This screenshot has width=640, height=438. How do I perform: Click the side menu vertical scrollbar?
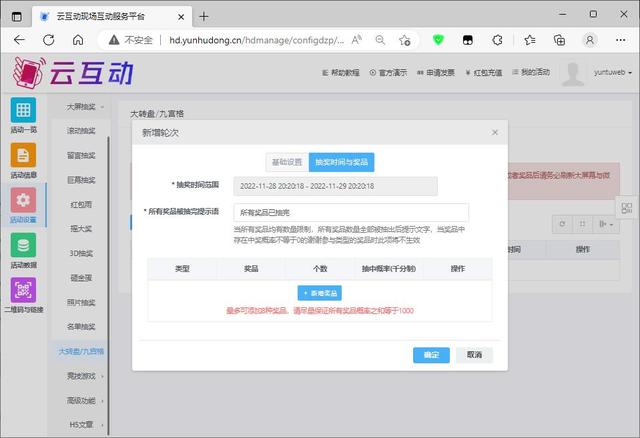tap(108, 286)
